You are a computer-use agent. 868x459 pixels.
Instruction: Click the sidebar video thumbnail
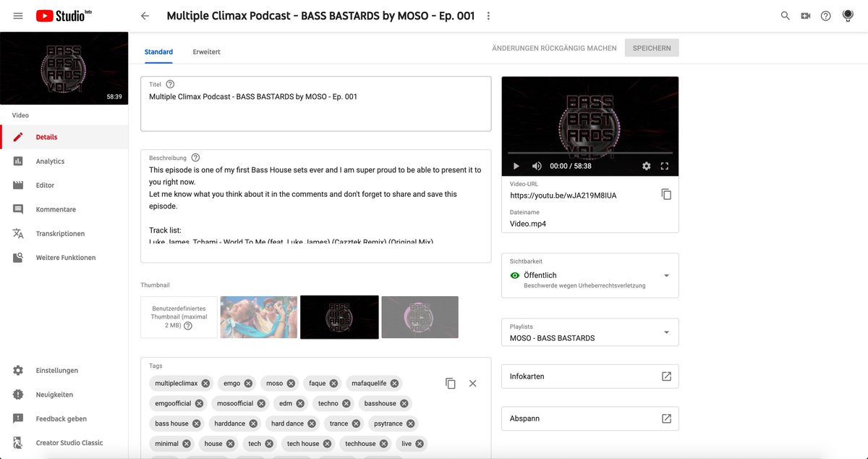click(64, 68)
